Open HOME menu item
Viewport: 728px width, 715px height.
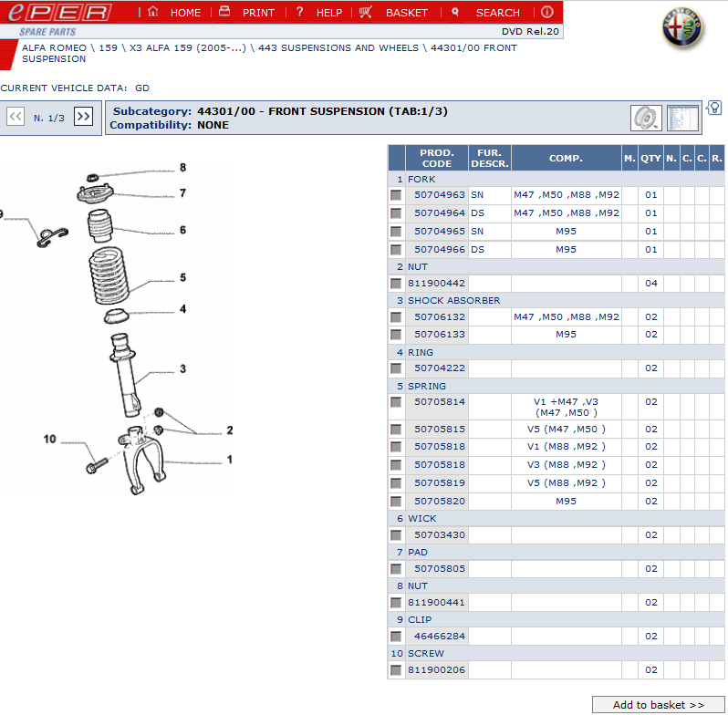185,13
